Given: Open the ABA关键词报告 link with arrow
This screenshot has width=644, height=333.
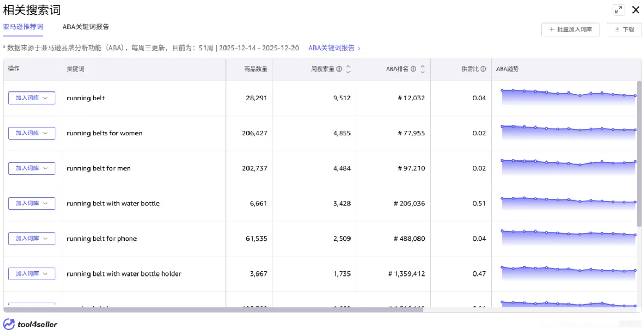Looking at the screenshot, I should [x=334, y=48].
